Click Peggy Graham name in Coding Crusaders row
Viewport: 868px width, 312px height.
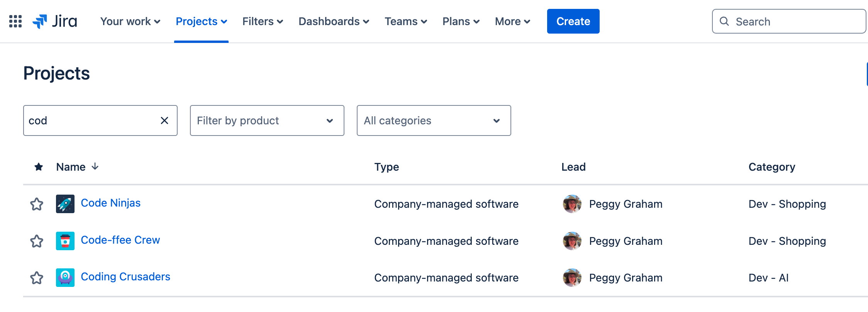pyautogui.click(x=626, y=278)
